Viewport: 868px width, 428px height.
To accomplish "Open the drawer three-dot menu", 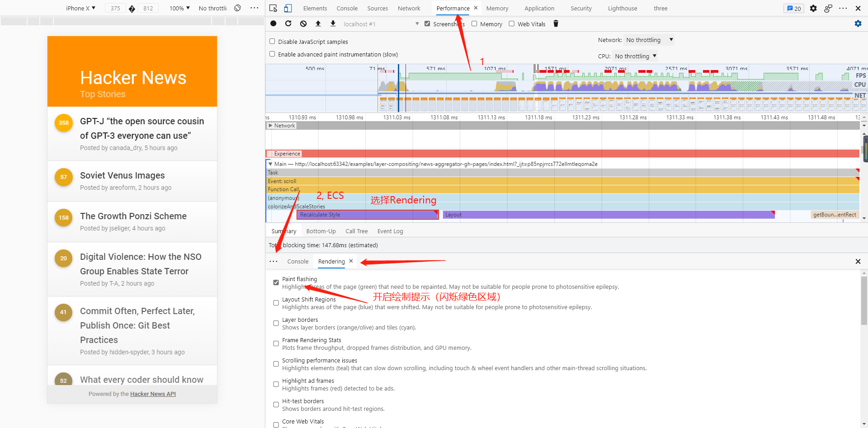I will pos(274,261).
